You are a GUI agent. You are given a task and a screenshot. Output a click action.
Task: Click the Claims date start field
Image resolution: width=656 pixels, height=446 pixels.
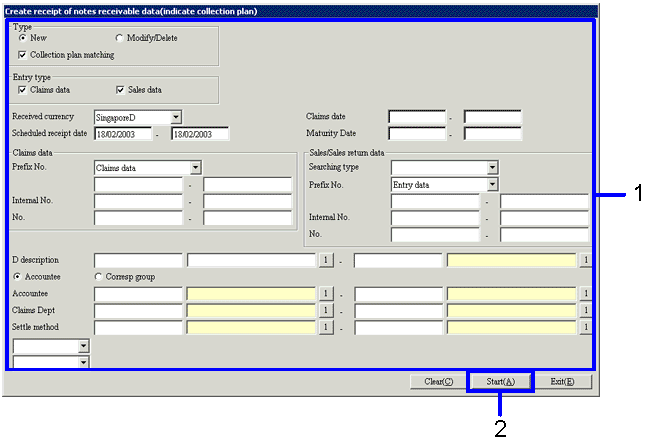click(417, 117)
